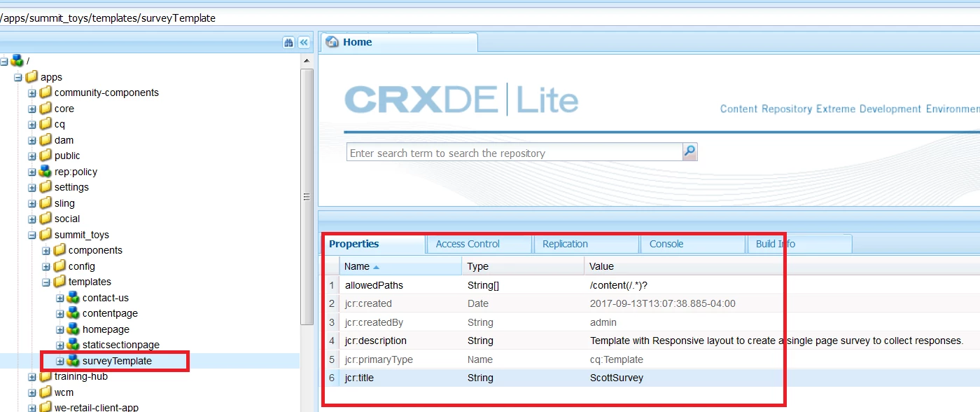Click the jcr:description value text
980x412 pixels.
(777, 341)
